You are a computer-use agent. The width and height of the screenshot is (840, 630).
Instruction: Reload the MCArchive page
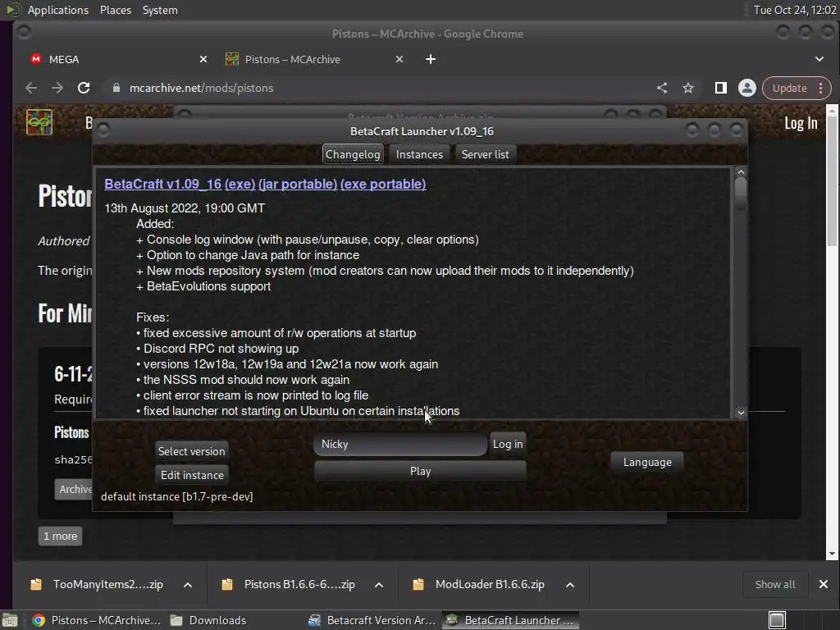84,88
